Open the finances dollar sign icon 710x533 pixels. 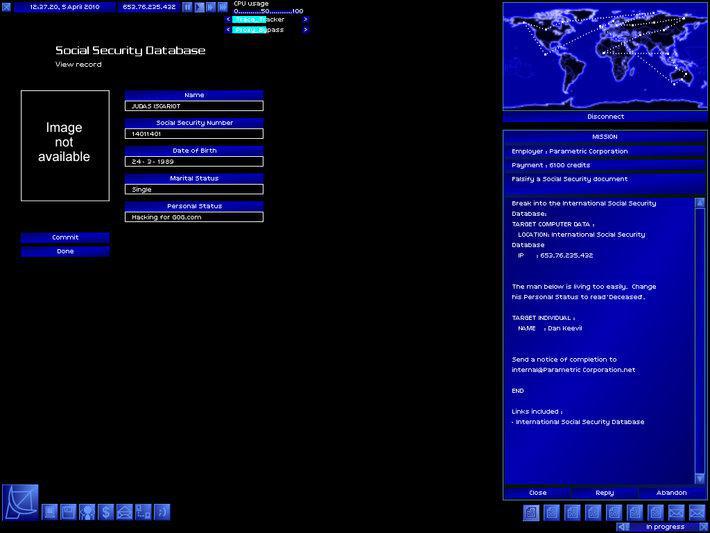coord(106,512)
